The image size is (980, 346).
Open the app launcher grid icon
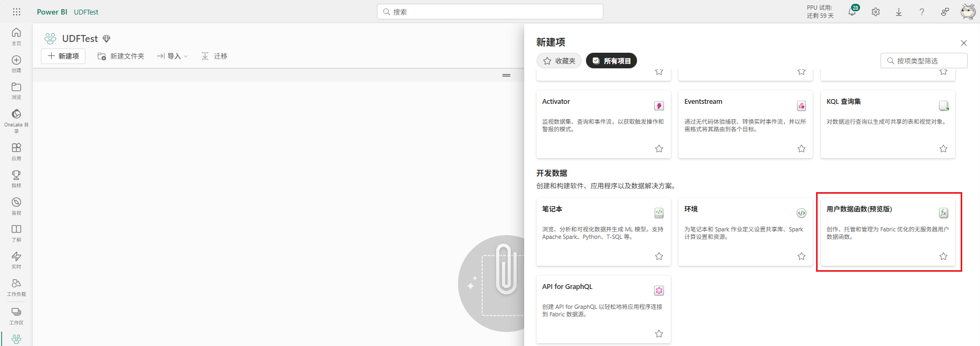click(17, 12)
